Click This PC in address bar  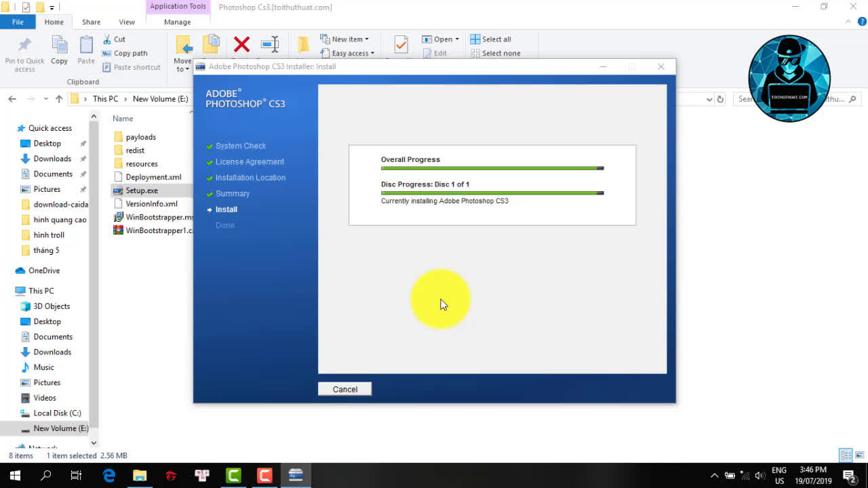tap(105, 99)
